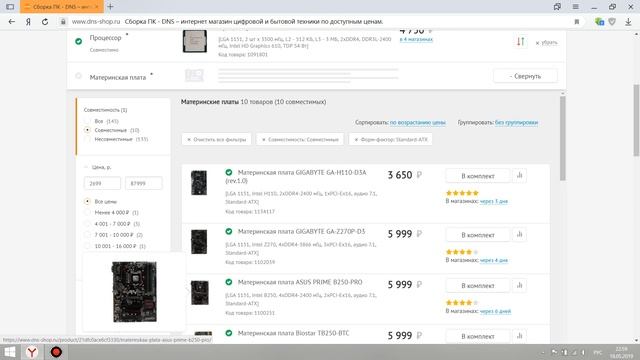Click the padlock site security icon

pyautogui.click(x=63, y=22)
